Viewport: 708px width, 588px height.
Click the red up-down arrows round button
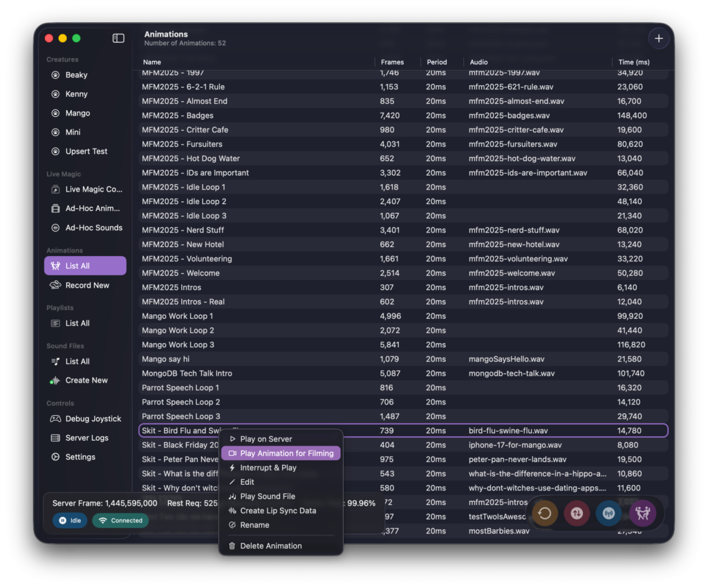click(x=577, y=513)
